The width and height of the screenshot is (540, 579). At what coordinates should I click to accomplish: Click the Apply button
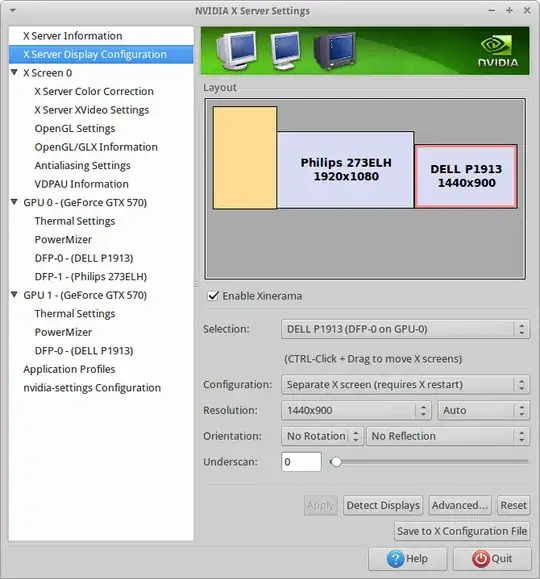coord(321,505)
